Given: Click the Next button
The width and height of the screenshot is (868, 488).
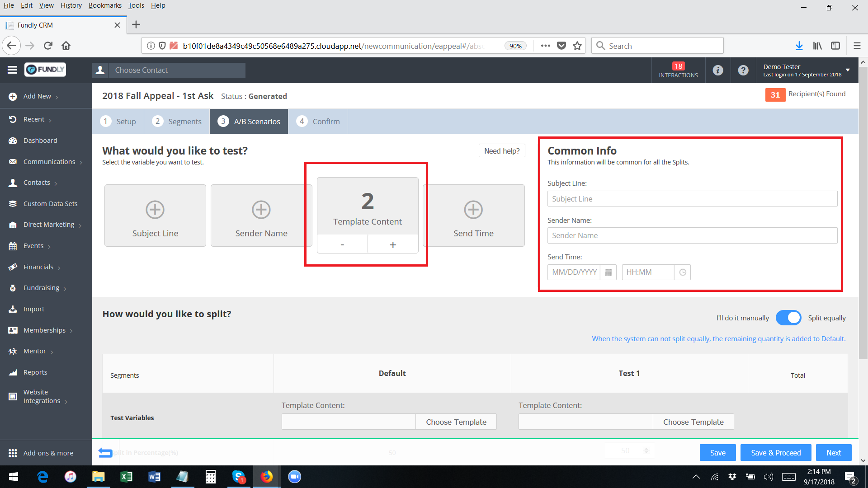Looking at the screenshot, I should coord(834,453).
